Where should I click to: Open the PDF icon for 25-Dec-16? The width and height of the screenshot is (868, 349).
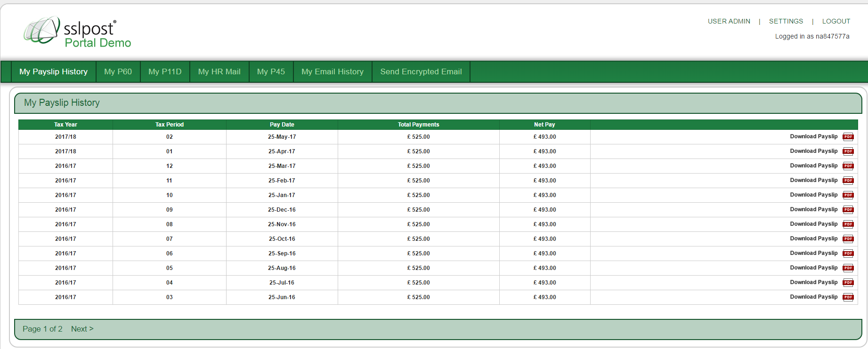tap(848, 210)
